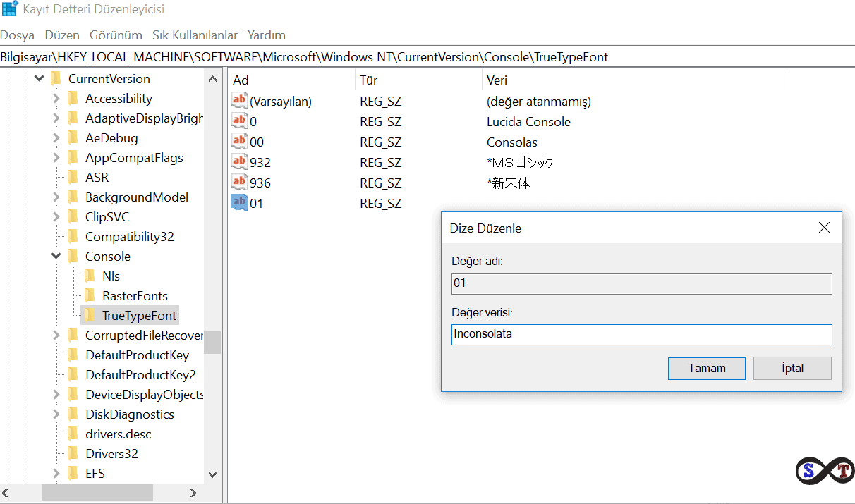Click the (Varsayılan) value icon
The image size is (855, 504).
point(240,101)
